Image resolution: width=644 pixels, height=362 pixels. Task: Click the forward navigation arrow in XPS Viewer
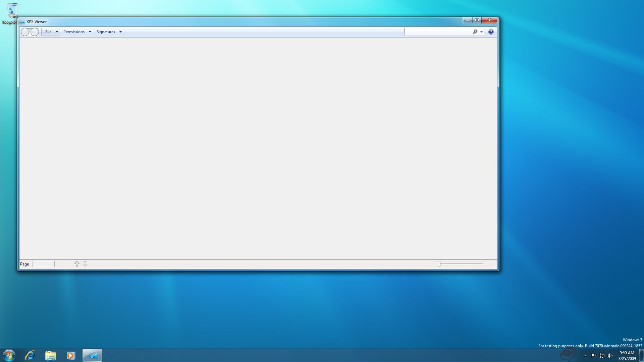(x=35, y=32)
